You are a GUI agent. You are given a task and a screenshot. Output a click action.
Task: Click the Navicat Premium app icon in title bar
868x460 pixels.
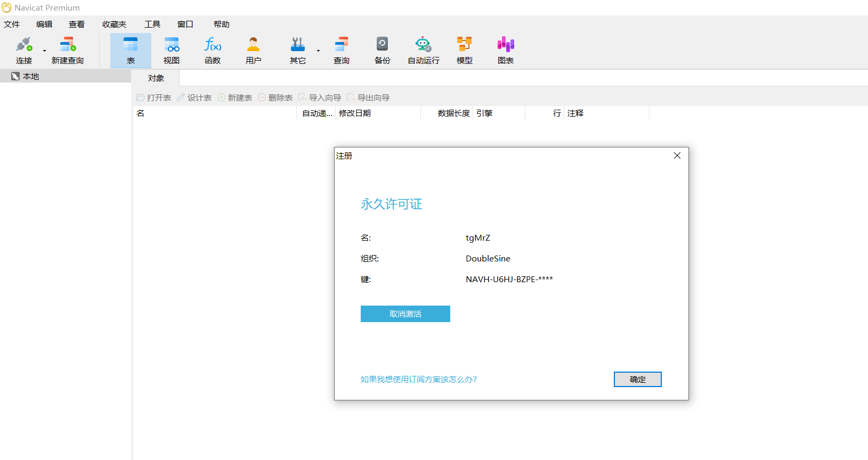coord(6,8)
